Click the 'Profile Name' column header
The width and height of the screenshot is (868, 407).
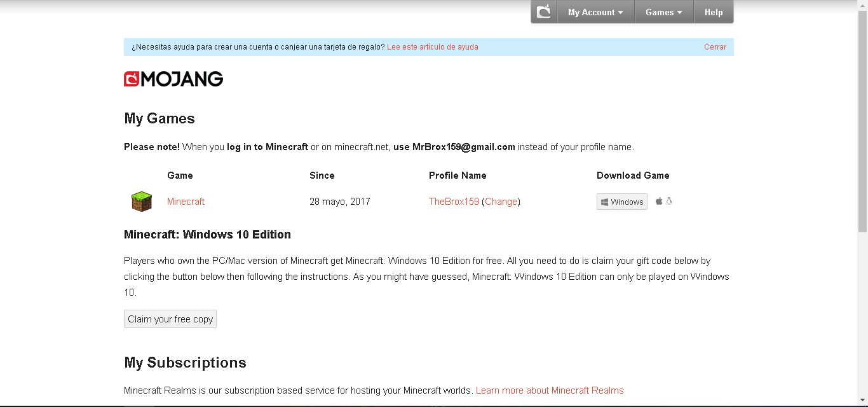(458, 176)
